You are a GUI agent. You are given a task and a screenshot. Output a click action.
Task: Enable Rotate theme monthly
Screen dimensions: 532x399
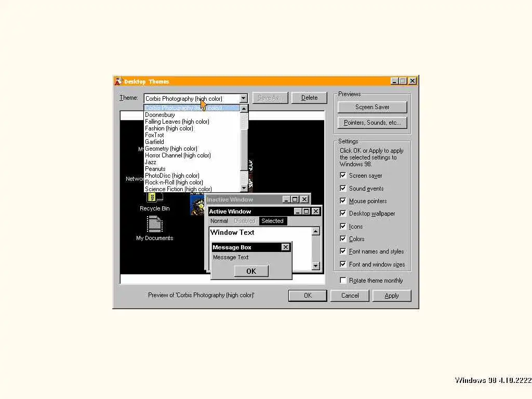[x=343, y=281]
